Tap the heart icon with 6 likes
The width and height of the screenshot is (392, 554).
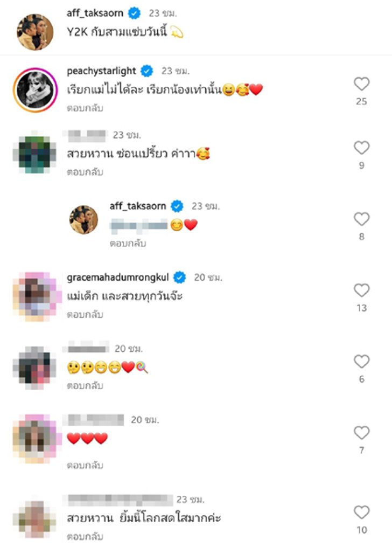362,362
